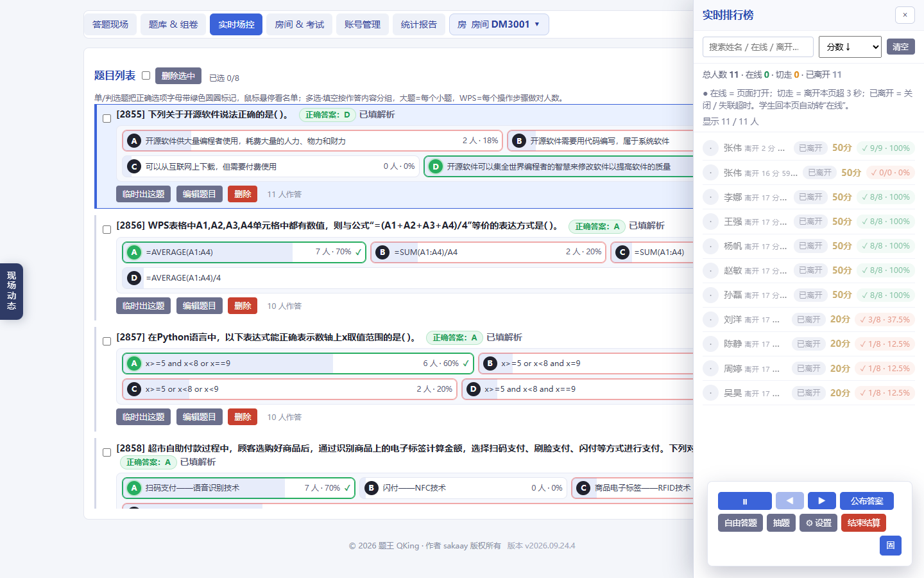
Task: Check the box for question 2856
Action: (107, 229)
